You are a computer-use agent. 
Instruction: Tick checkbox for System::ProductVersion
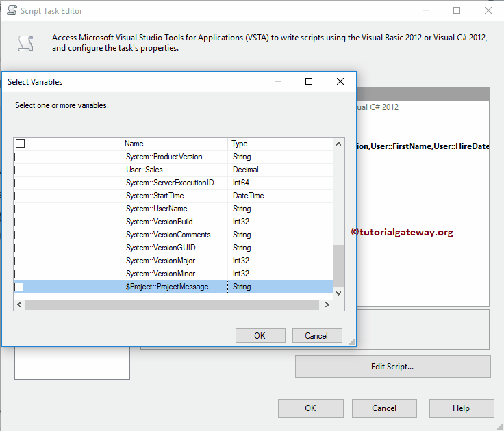19,157
